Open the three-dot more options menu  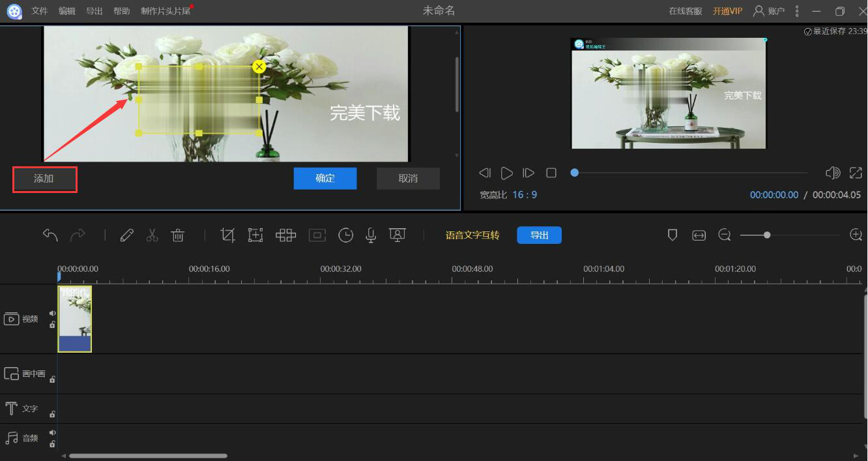pos(797,11)
